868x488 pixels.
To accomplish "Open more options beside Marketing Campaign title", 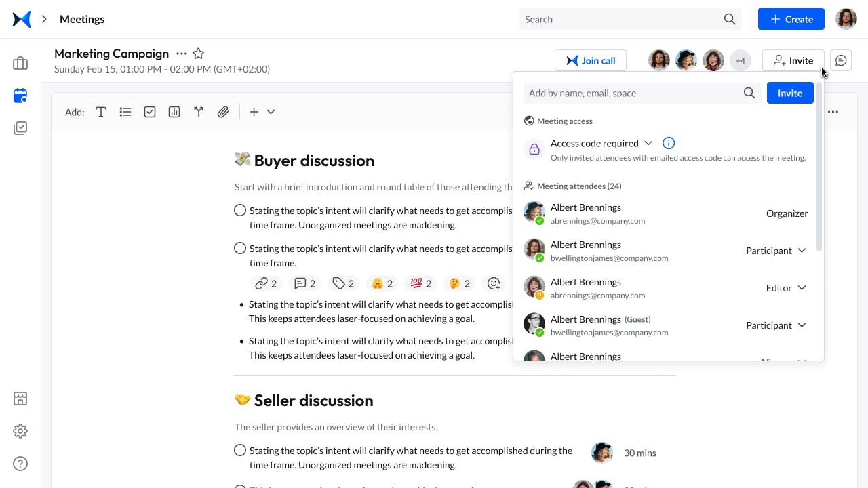I will point(181,54).
